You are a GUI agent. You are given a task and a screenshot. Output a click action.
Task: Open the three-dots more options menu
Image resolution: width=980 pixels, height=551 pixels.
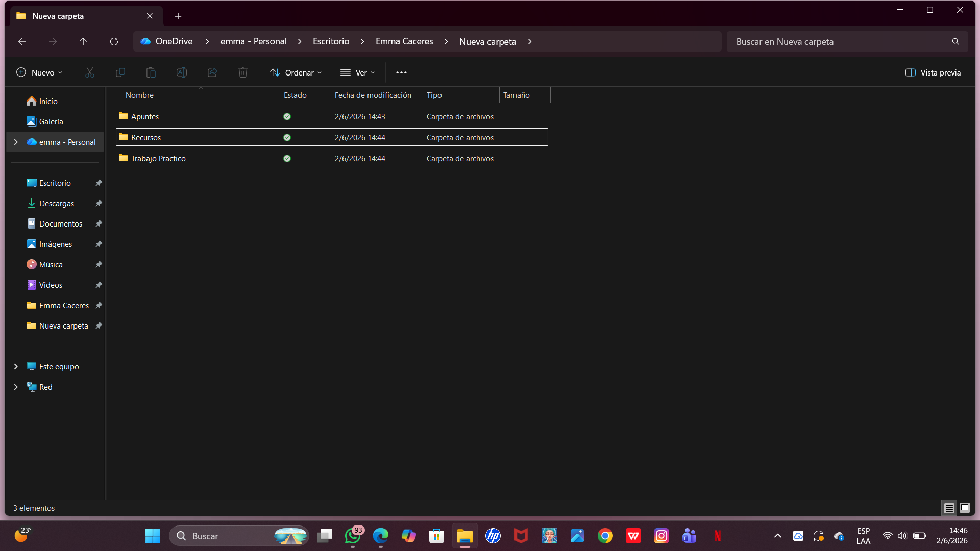[x=402, y=72]
